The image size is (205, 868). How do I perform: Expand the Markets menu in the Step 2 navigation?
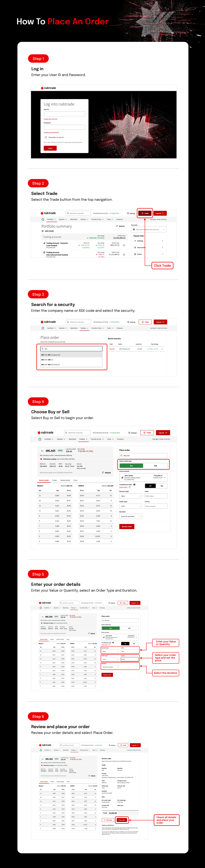[x=63, y=219]
